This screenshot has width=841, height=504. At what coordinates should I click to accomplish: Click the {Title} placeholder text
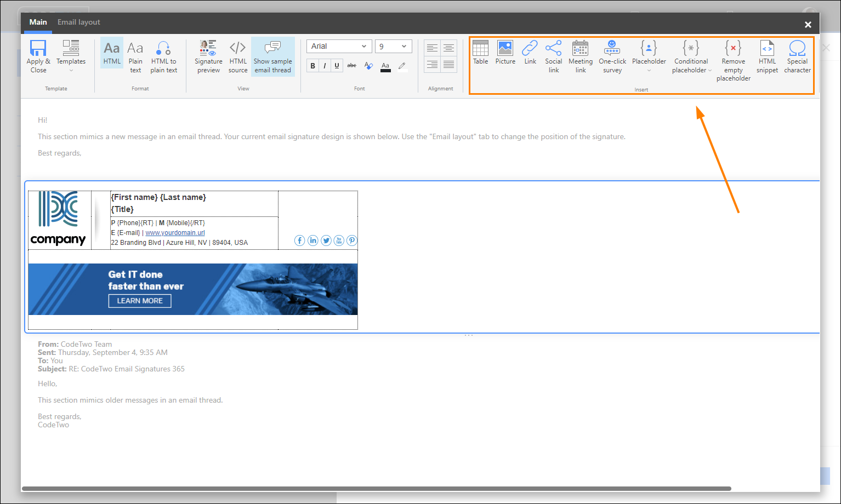point(122,209)
